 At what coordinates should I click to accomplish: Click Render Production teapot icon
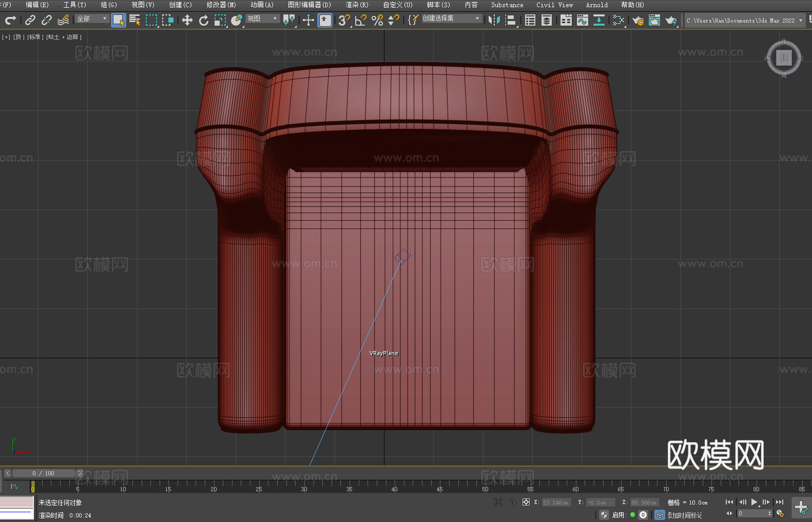(671, 20)
